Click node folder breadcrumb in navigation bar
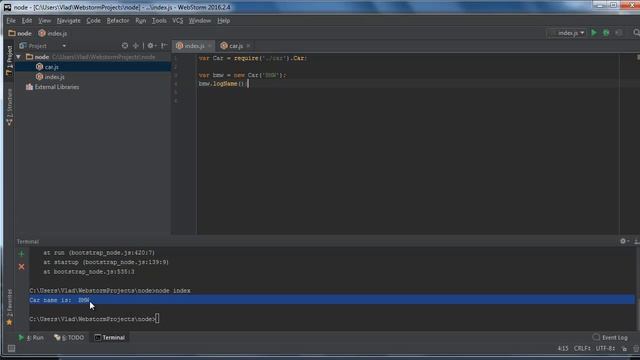Viewport: 640px width, 360px height. click(20, 33)
